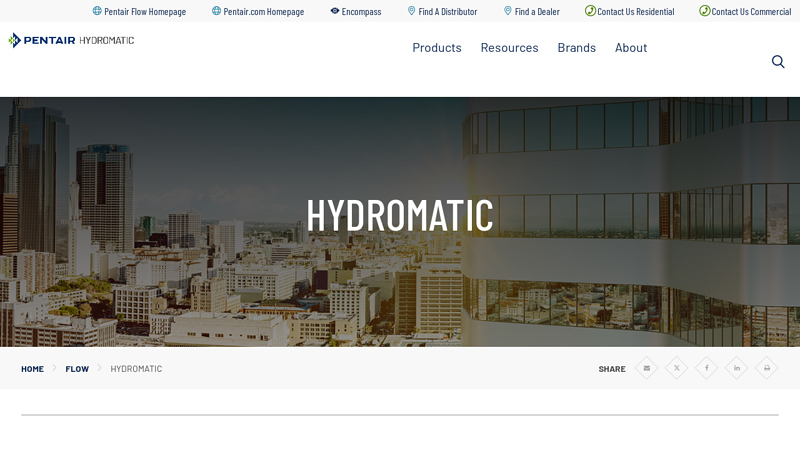The height and width of the screenshot is (450, 800).
Task: Click location pin beside Find A Distributor
Action: pos(411,11)
